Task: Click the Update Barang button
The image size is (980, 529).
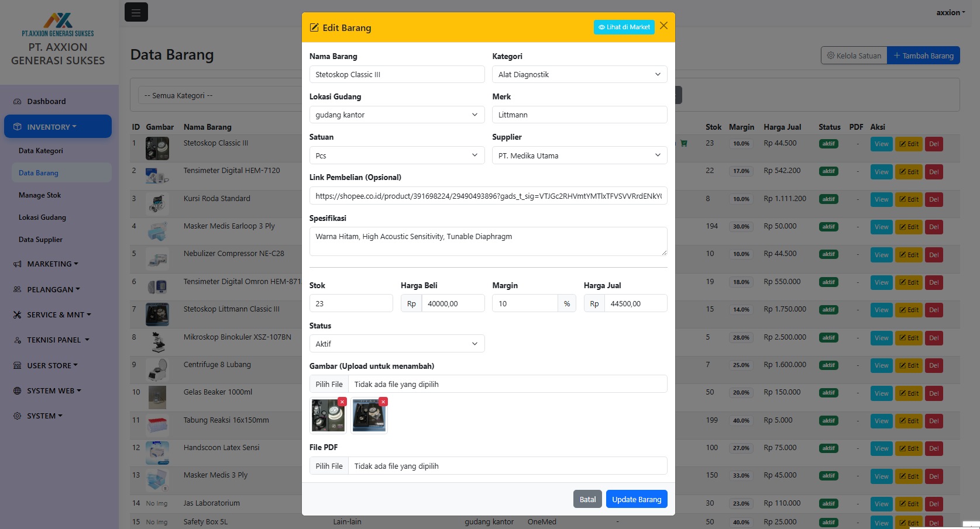Action: coord(637,499)
